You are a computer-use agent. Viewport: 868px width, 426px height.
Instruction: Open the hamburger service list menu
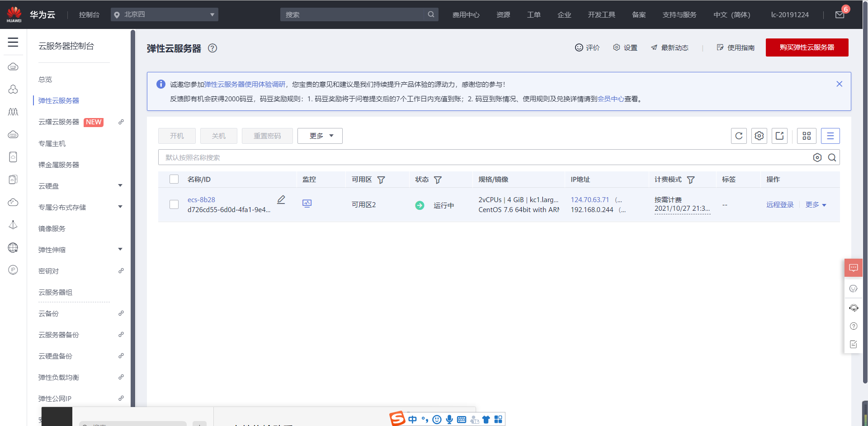pyautogui.click(x=13, y=43)
